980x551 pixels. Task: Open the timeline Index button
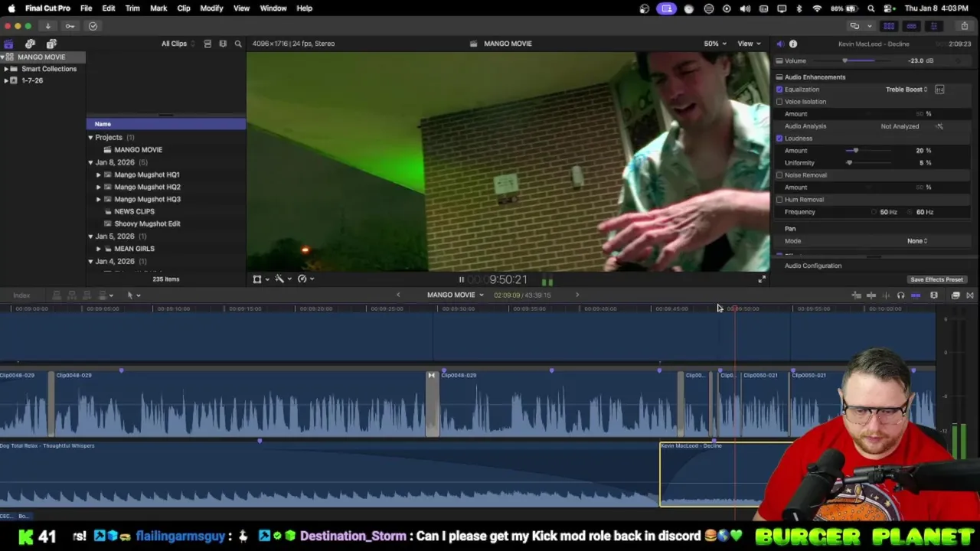21,295
